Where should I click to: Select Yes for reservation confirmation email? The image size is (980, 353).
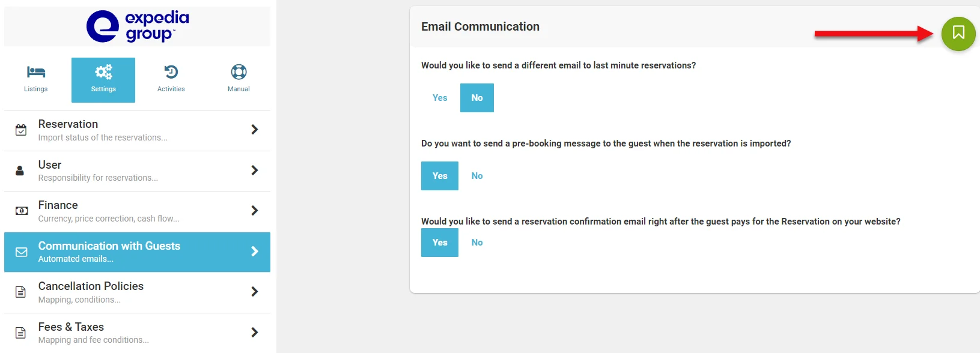point(440,243)
